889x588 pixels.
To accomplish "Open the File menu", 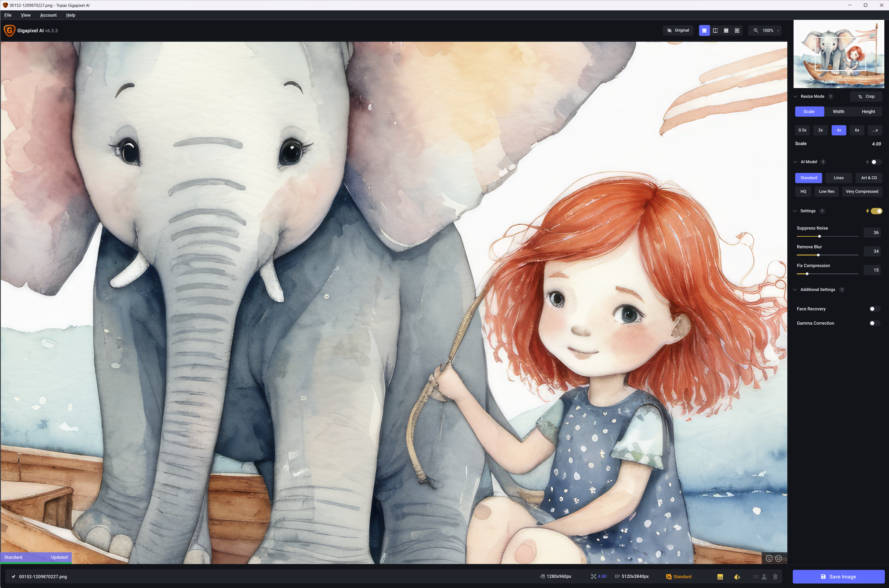I will tap(8, 15).
